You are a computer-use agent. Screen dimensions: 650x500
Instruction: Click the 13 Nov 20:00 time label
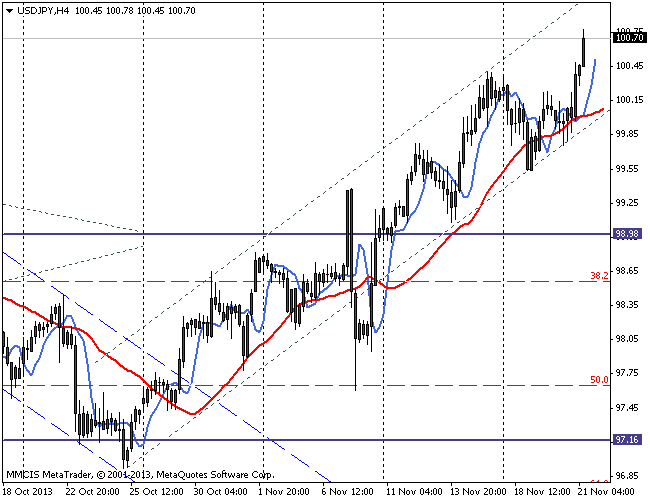click(478, 492)
